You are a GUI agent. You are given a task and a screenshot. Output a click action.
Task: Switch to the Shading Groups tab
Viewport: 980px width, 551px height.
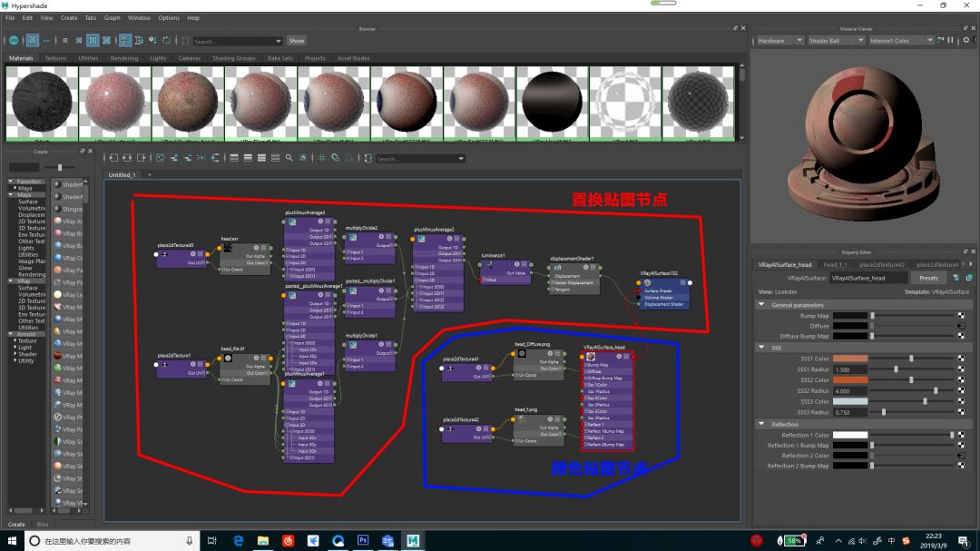(234, 58)
